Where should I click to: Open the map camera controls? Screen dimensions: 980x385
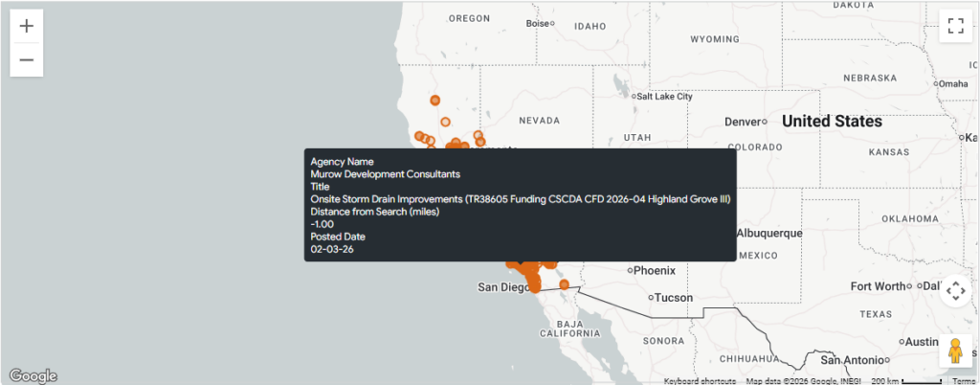point(954,290)
